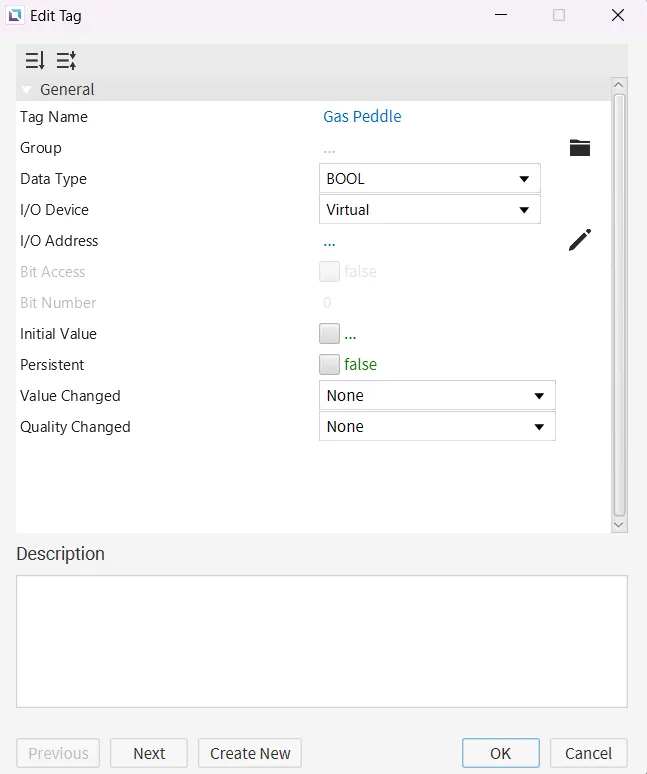This screenshot has width=647, height=774.
Task: Click the Gas Peddle tag name field
Action: coord(362,117)
